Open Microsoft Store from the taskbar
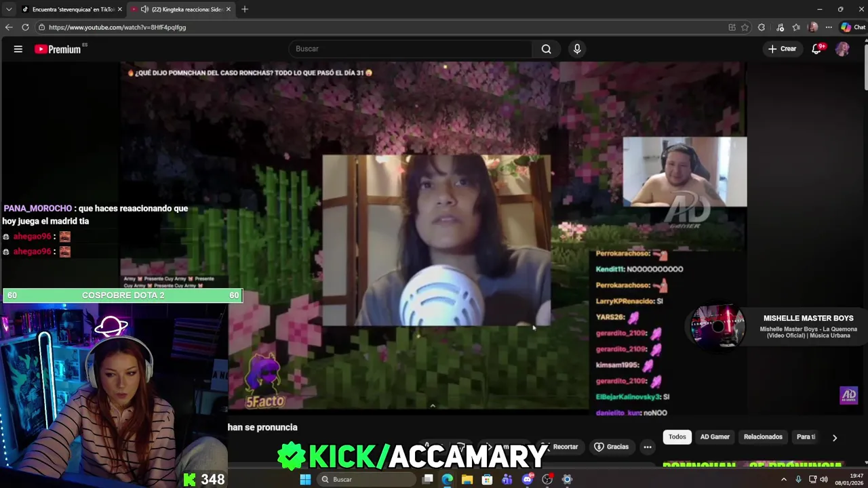This screenshot has width=868, height=488. click(487, 479)
